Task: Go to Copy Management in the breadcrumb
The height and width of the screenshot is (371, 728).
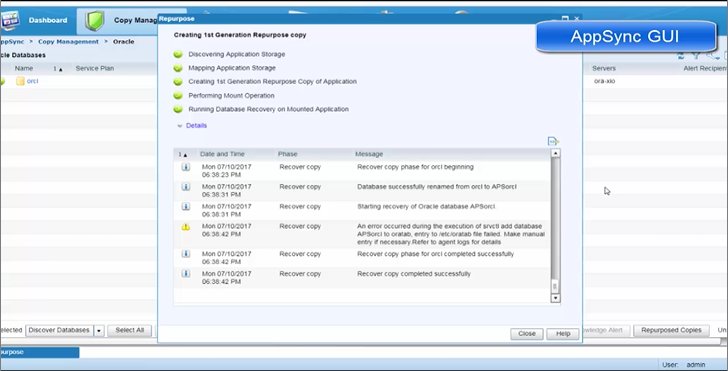Action: [68, 41]
